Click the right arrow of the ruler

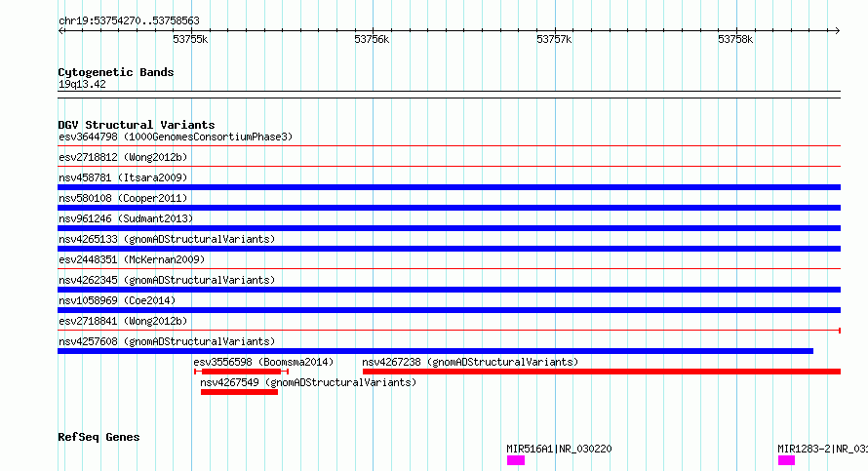point(838,31)
